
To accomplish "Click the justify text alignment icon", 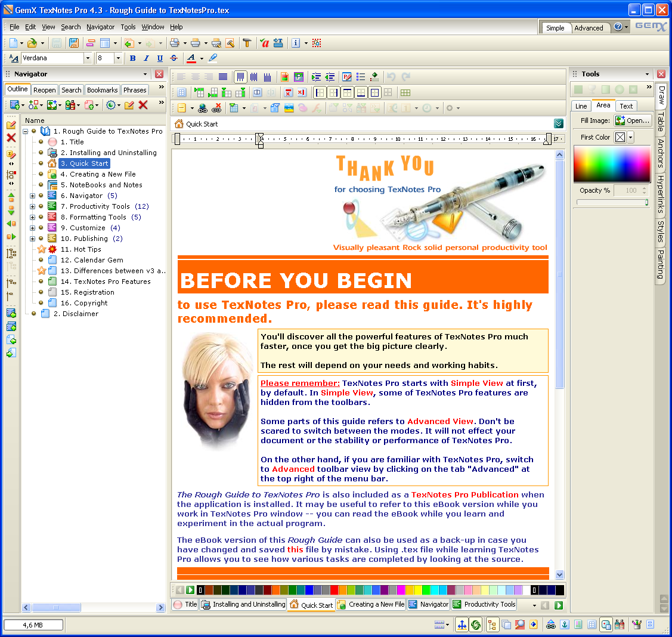I will point(222,77).
